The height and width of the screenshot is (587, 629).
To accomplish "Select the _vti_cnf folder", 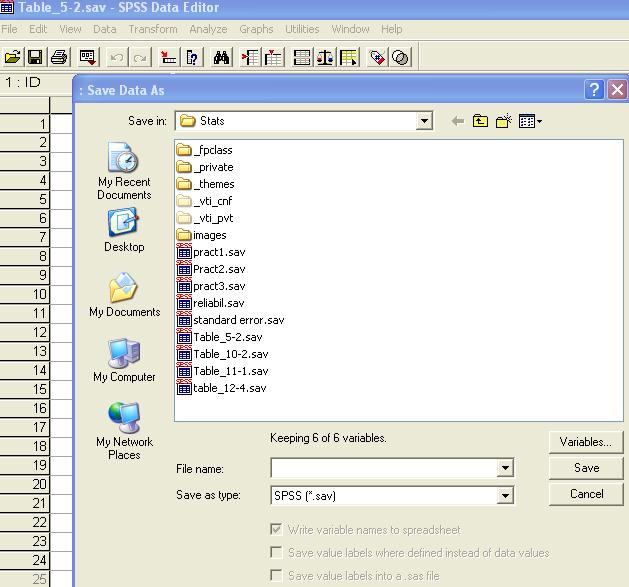I will point(204,201).
